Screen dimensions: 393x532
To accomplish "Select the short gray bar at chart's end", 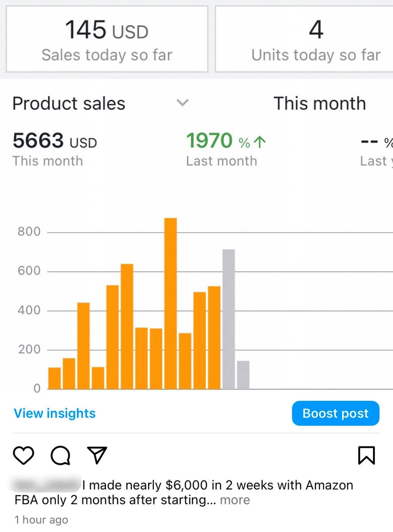I will (243, 375).
